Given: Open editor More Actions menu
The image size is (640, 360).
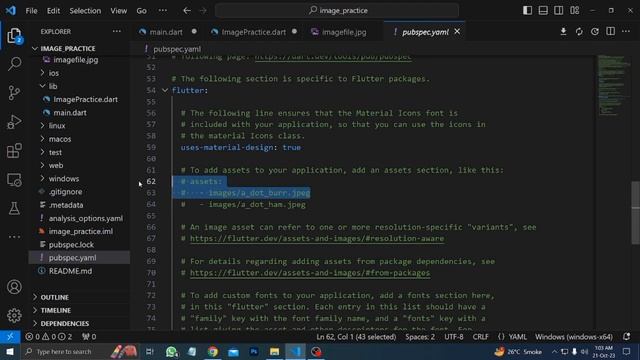Looking at the screenshot, I should tap(626, 31).
